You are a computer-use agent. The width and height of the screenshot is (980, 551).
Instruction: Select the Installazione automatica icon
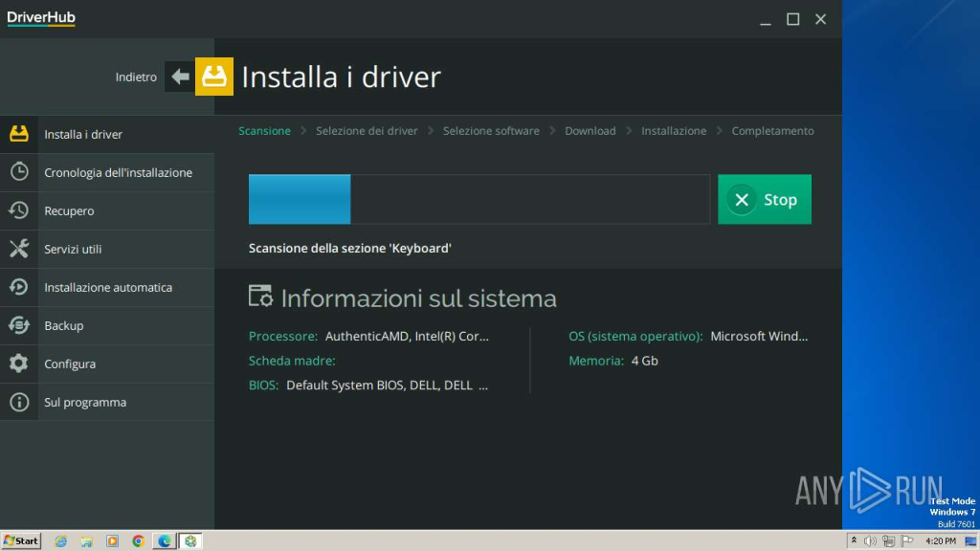(19, 287)
